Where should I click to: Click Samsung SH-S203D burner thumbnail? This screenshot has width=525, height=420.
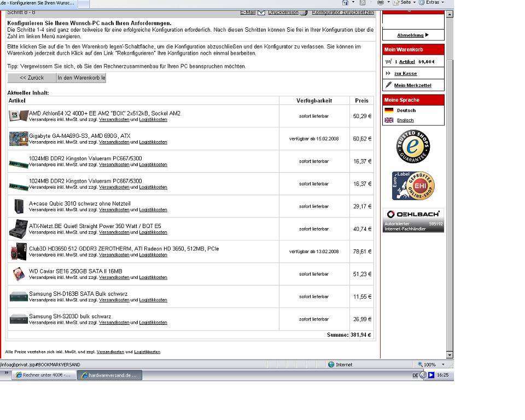(19, 319)
